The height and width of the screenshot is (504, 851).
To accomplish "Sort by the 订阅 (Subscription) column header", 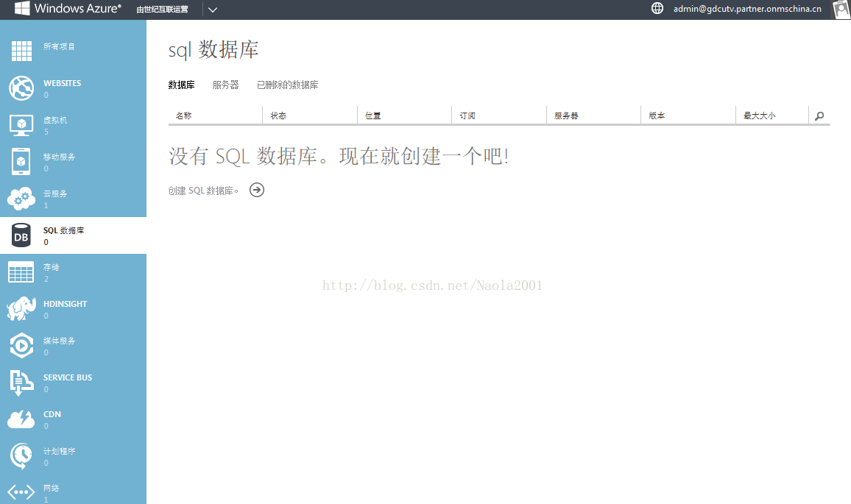I will (x=467, y=116).
